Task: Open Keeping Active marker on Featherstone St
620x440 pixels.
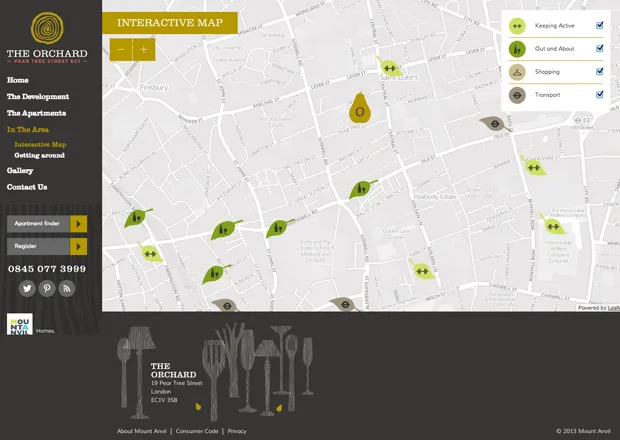Action: [534, 166]
